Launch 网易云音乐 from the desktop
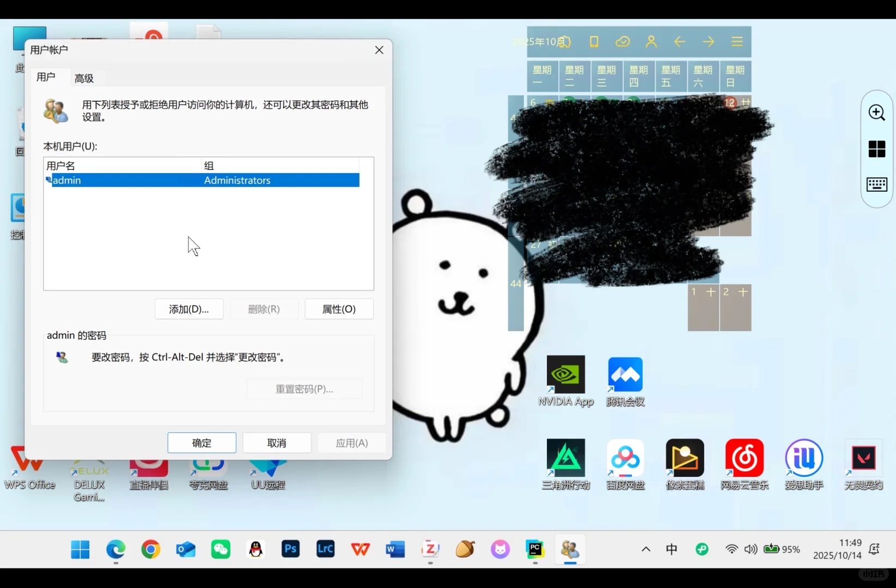The height and width of the screenshot is (588, 896). point(744,458)
